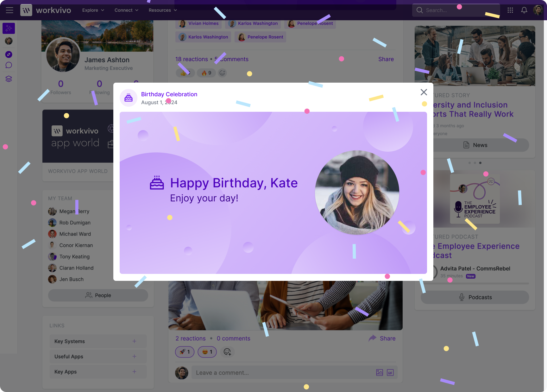Expand the Explore menu
The image size is (547, 392).
pos(93,10)
